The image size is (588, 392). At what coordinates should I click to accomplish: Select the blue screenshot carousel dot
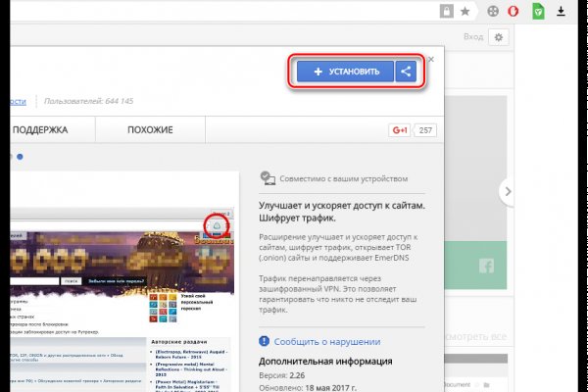click(20, 156)
